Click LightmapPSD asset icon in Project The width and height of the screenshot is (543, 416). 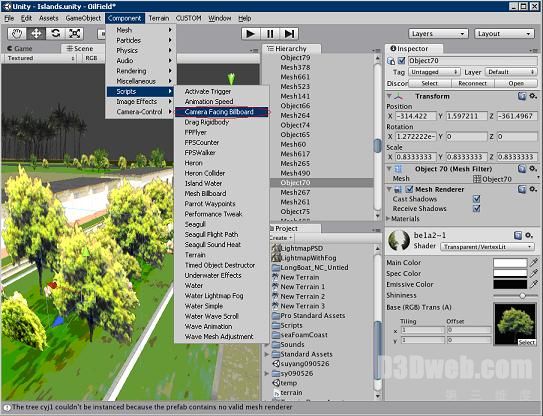(276, 248)
